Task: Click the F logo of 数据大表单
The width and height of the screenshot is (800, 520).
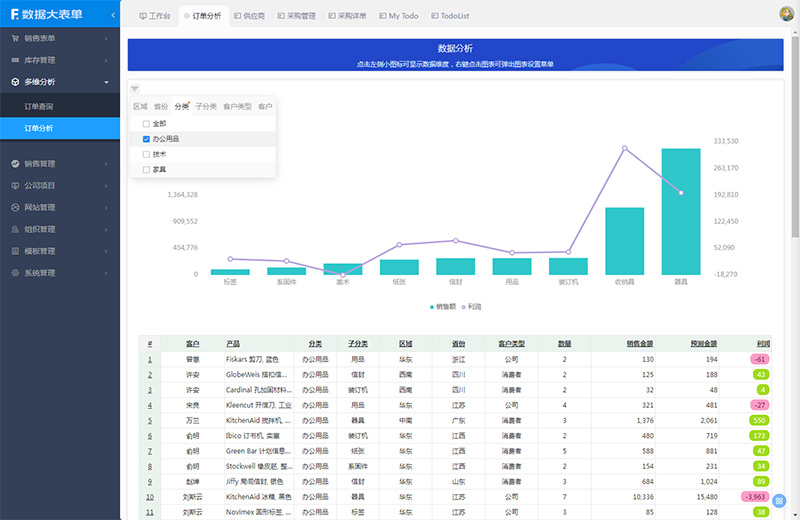Action: pyautogui.click(x=15, y=14)
